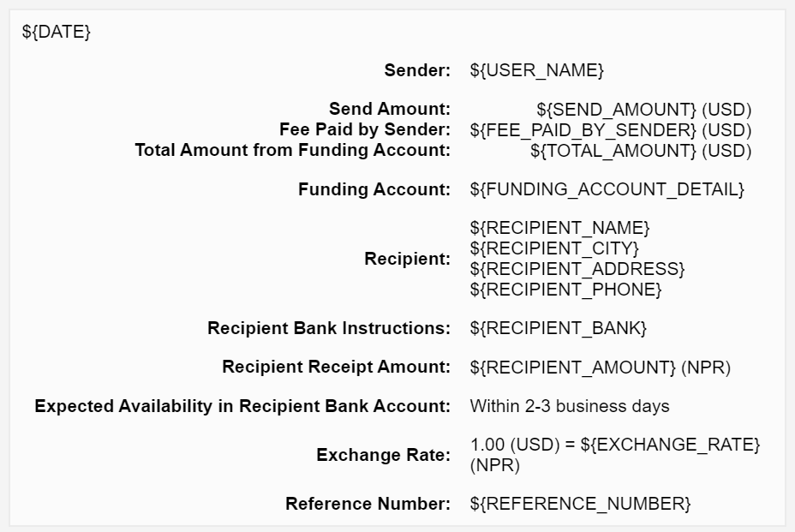Select the ${RECIPIENT_NAME} placeholder
The height and width of the screenshot is (532, 795).
click(x=560, y=228)
